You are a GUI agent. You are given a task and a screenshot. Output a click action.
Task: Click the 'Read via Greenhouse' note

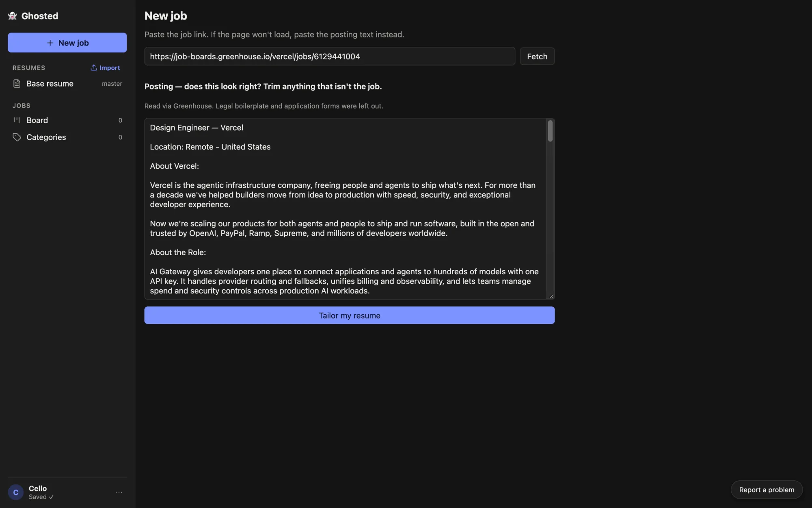coord(263,106)
